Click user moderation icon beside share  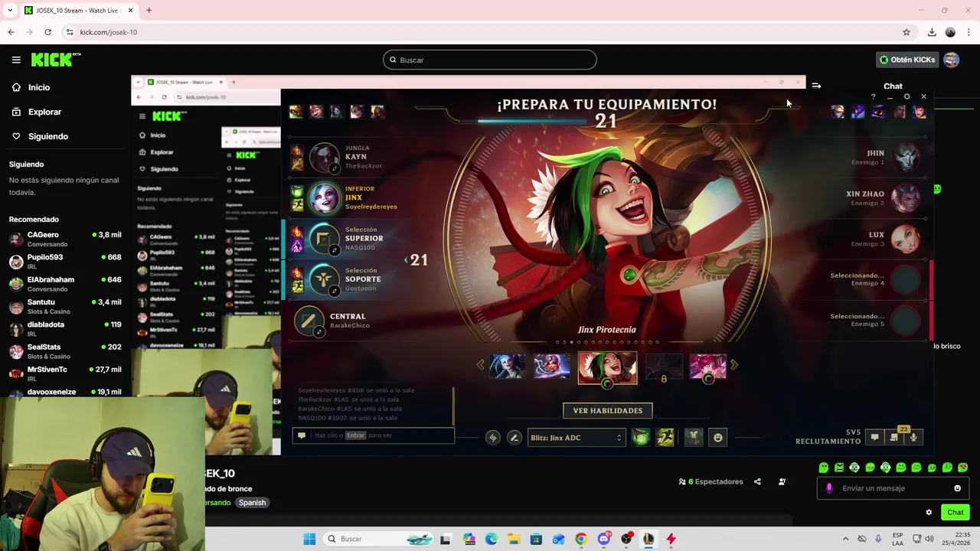(782, 482)
